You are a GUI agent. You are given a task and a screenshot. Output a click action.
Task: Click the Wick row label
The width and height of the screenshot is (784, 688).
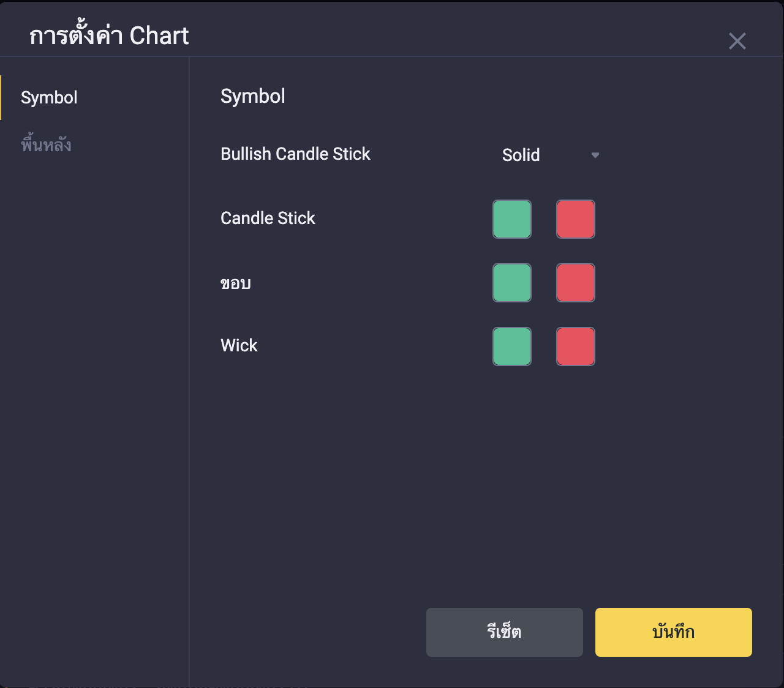[239, 345]
